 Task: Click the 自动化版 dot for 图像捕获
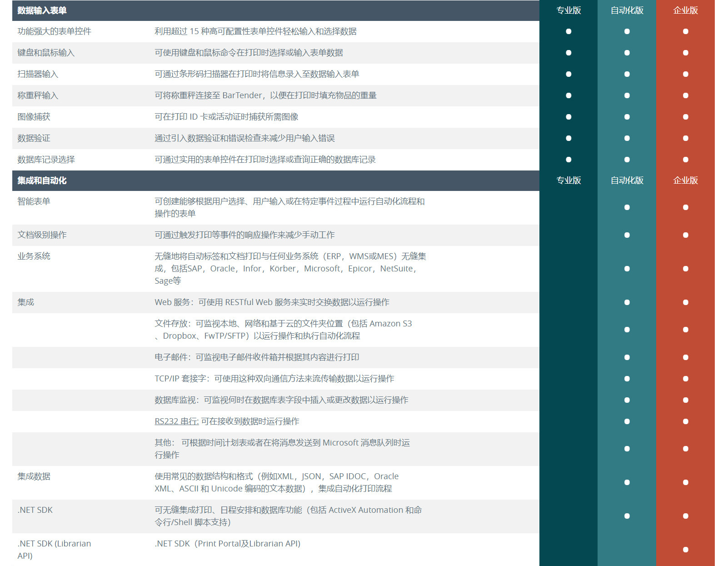click(627, 117)
